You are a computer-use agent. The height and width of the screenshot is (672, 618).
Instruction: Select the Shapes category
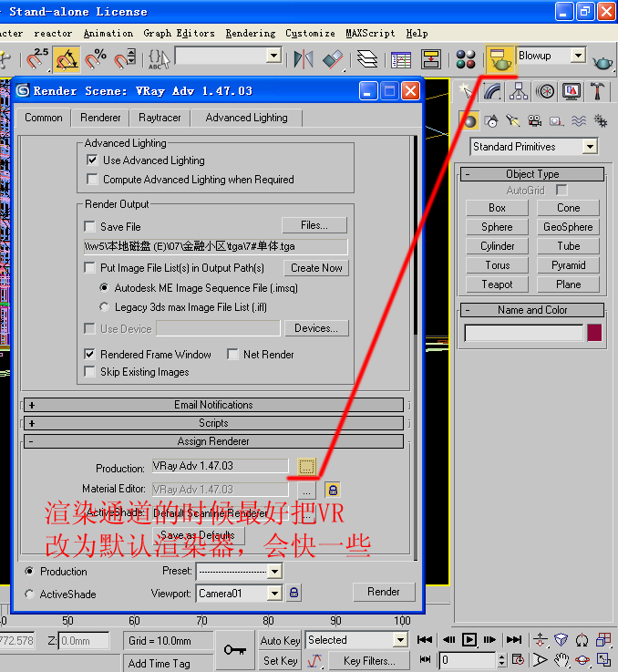[491, 121]
